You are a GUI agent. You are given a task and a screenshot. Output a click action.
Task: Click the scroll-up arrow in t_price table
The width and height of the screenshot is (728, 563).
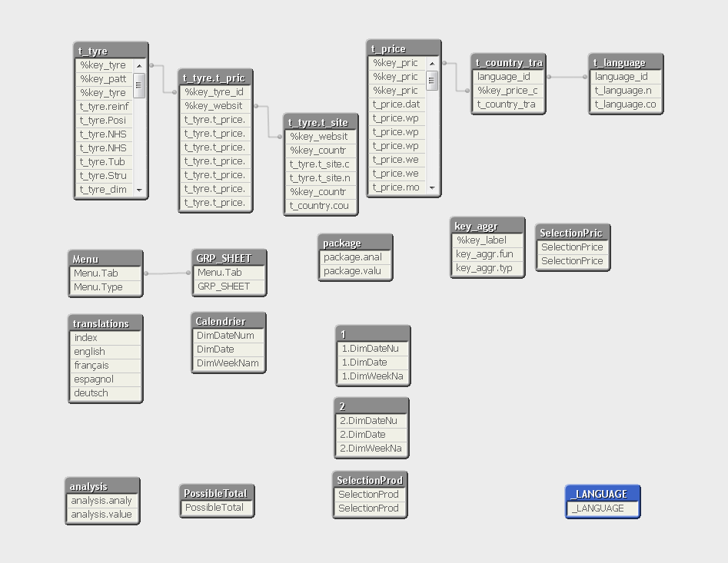432,64
